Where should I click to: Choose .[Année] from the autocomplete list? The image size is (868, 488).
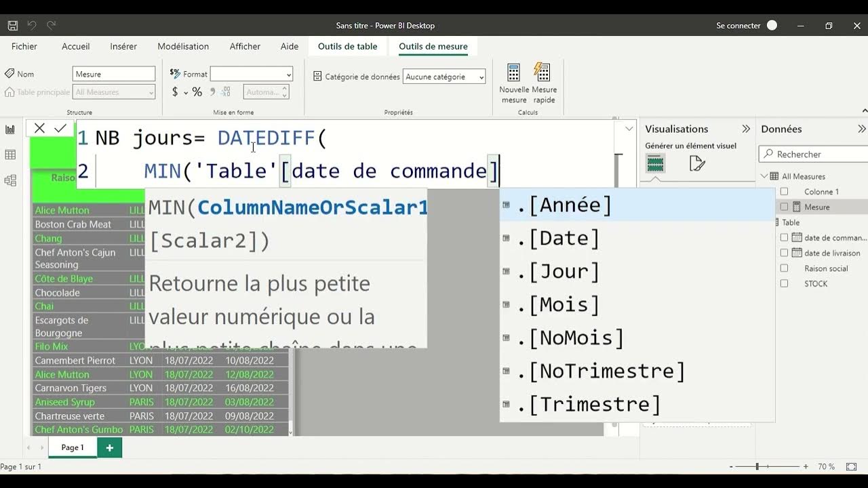point(637,205)
